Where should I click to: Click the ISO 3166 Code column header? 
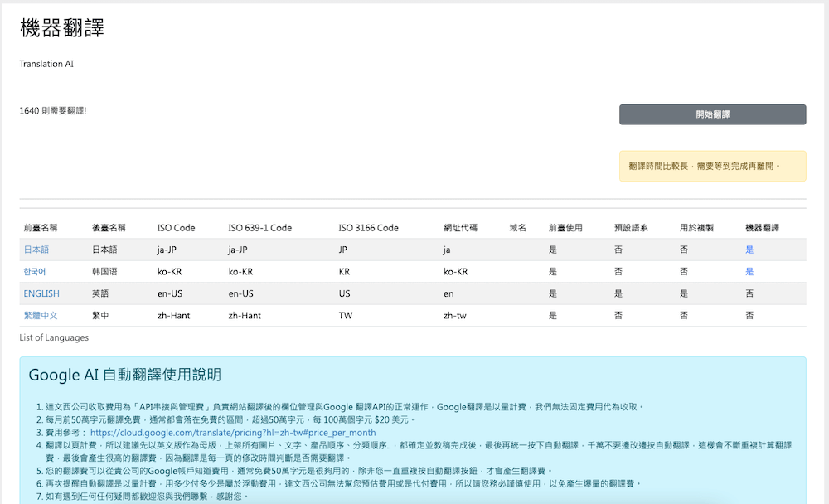pos(369,228)
